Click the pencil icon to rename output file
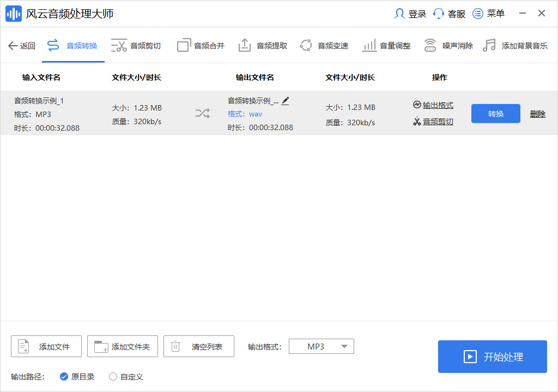This screenshot has width=558, height=392. (285, 100)
